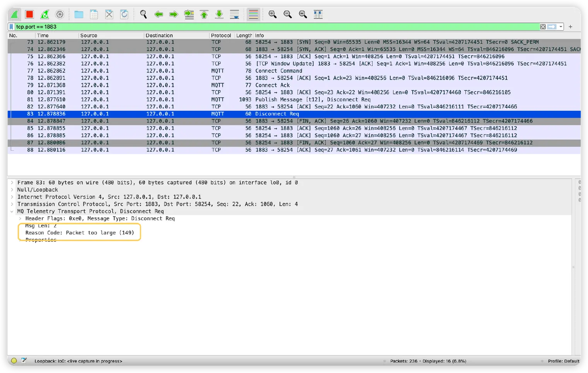Collapse MQ Telemetry Transport Protocol section
This screenshot has width=588, height=373.
12,211
